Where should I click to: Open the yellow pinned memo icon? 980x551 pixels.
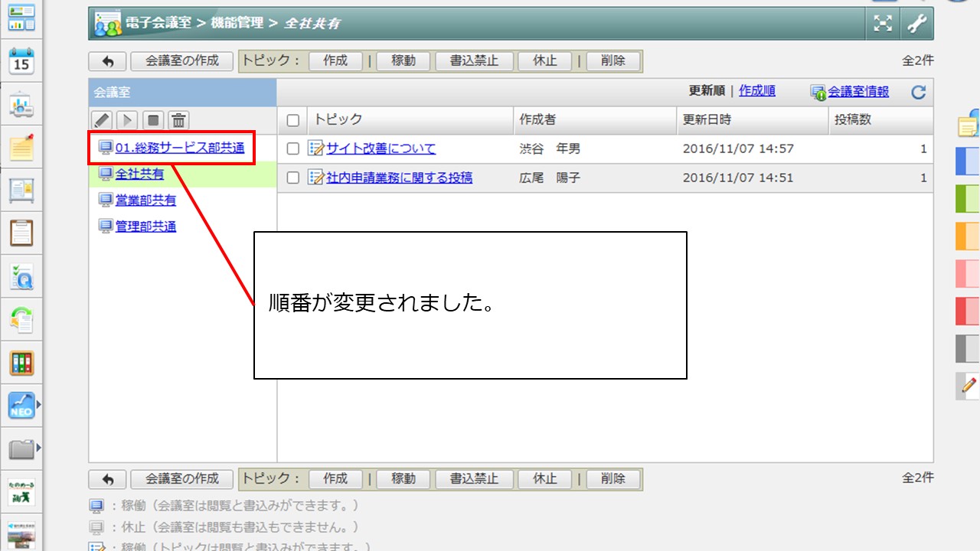pos(21,147)
